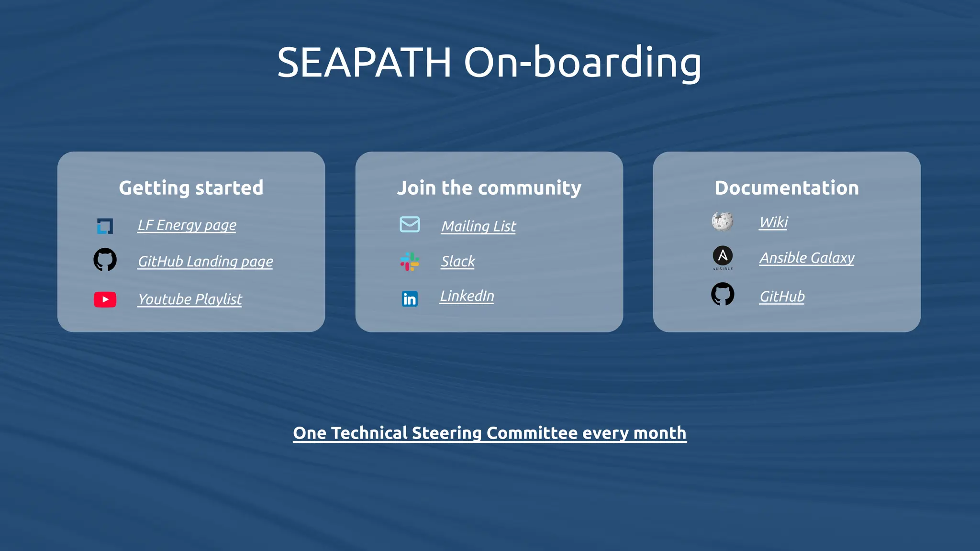
Task: Open the Youtube Playlist link
Action: 190,299
